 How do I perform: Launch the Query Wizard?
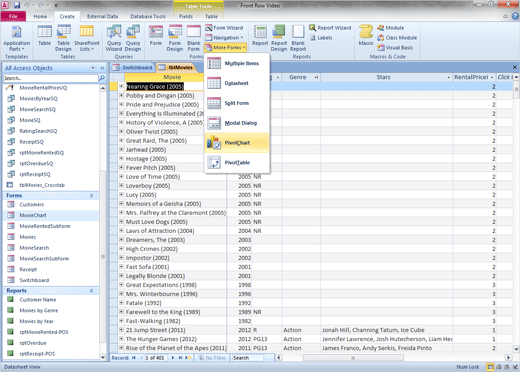(114, 38)
